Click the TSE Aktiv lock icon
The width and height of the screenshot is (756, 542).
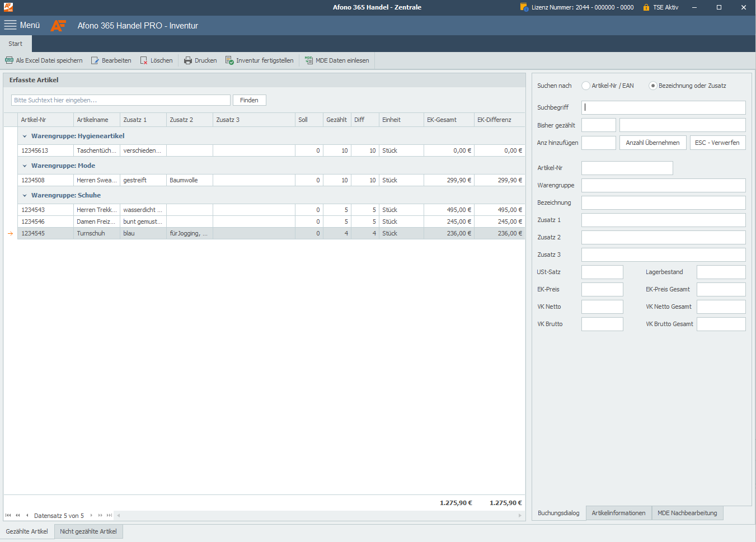point(646,7)
